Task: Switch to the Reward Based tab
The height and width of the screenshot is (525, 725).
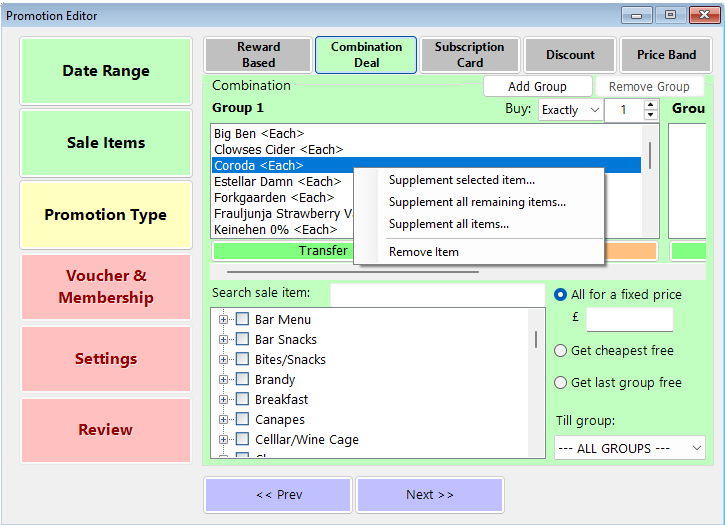Action: pos(258,55)
